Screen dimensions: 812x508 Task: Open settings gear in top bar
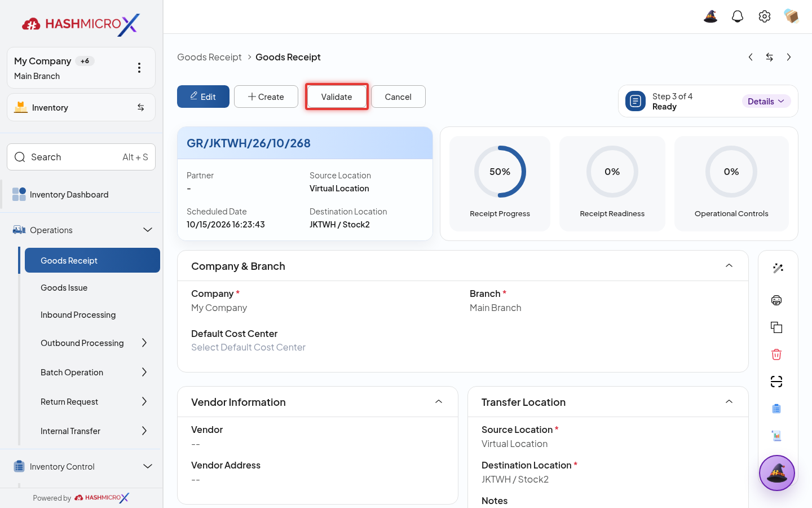pos(765,16)
